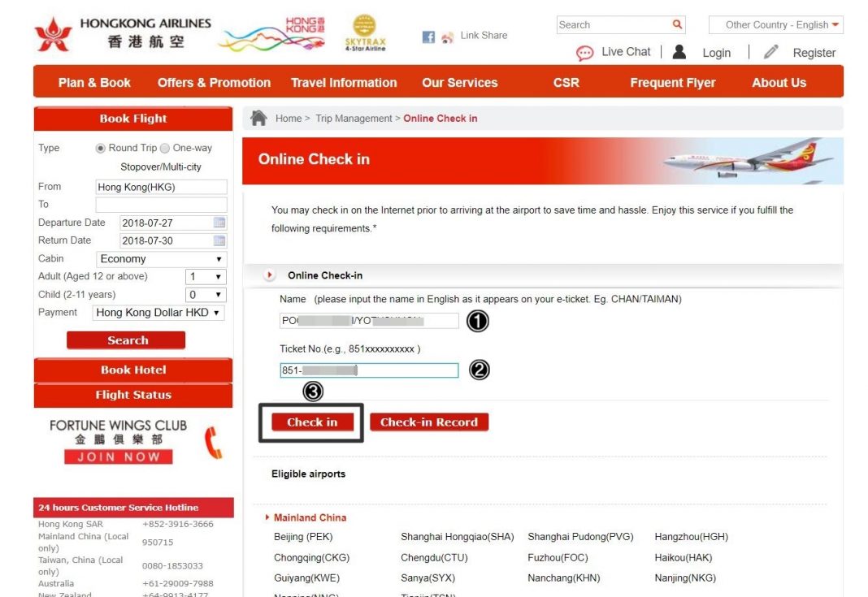
Task: Click the Online Check in airplane banner
Action: 543,161
